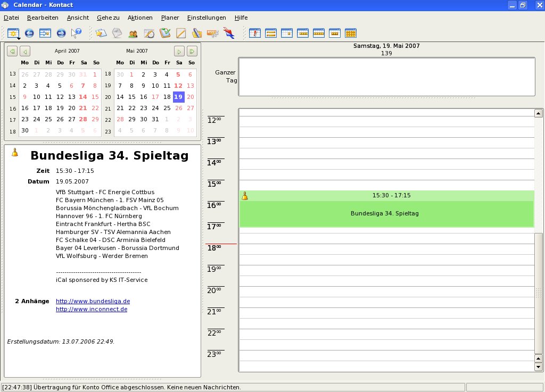Click the 15:30 - 17:15 event time header
This screenshot has width=545, height=392.
pos(391,196)
